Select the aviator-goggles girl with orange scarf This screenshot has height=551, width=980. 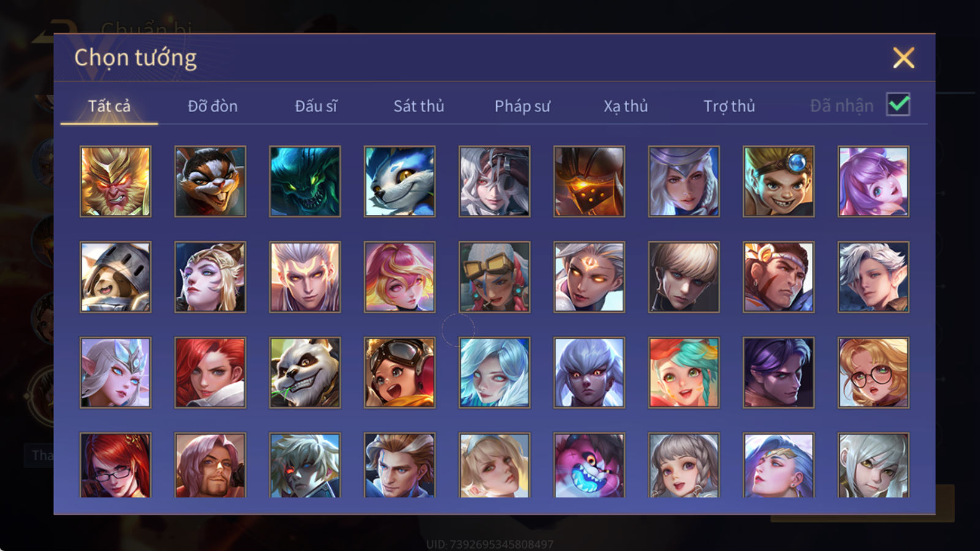click(400, 372)
